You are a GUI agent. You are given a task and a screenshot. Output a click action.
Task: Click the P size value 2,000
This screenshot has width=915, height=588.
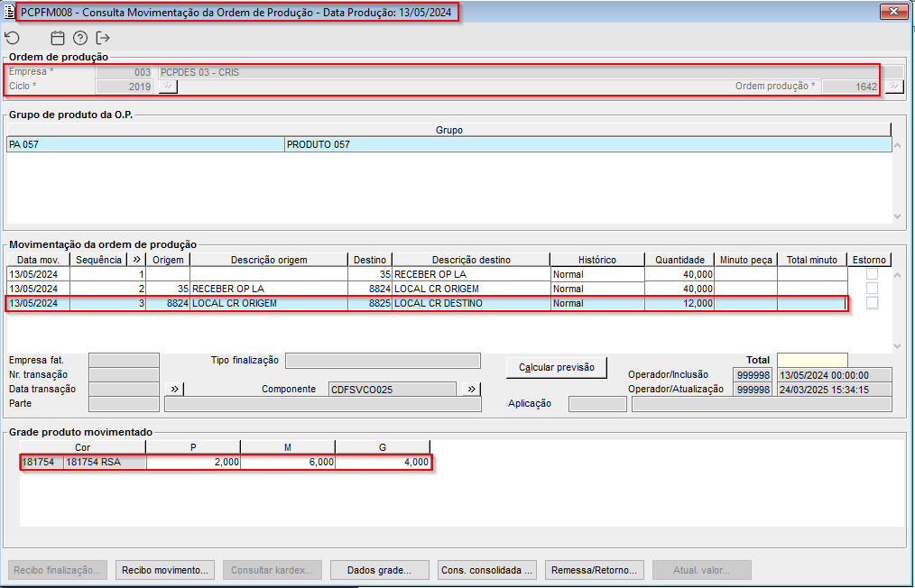coord(193,462)
